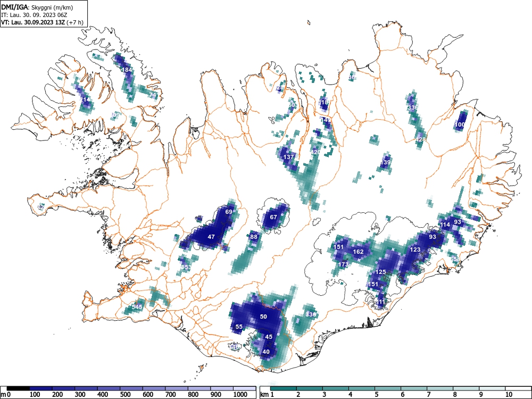Click the visibility value 47 on the map
This screenshot has width=532, height=399.
[211, 237]
